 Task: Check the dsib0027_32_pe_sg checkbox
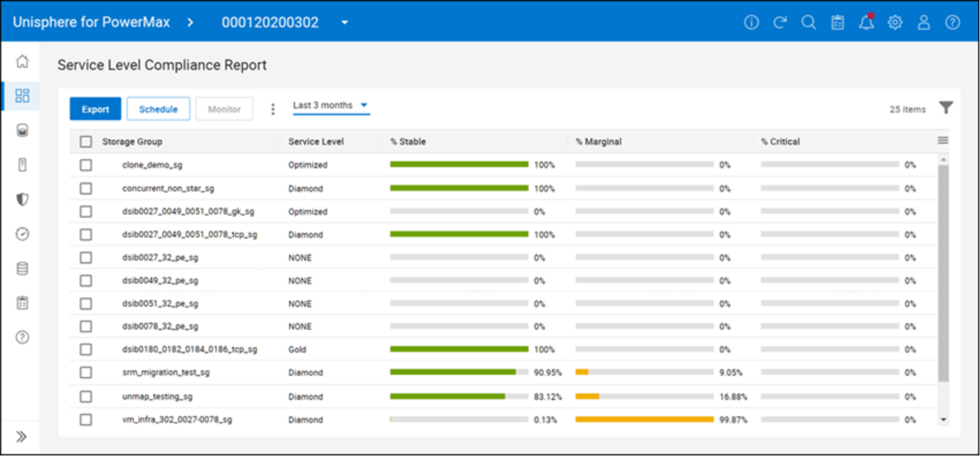tap(86, 258)
